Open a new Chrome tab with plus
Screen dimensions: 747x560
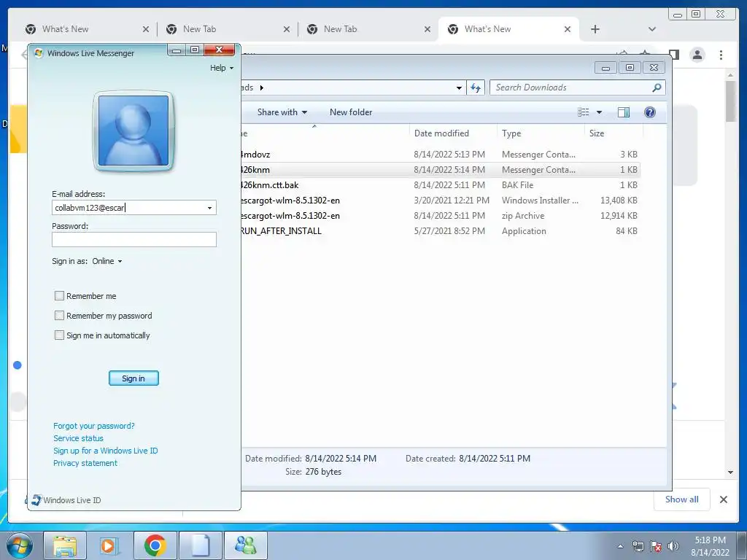coord(595,29)
